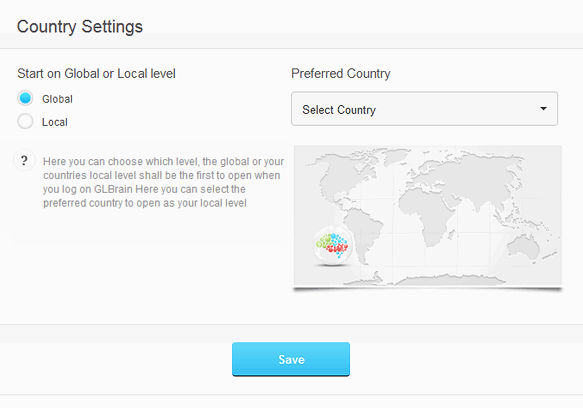Click the Start on Global or Local level label
The image size is (583, 408).
96,74
